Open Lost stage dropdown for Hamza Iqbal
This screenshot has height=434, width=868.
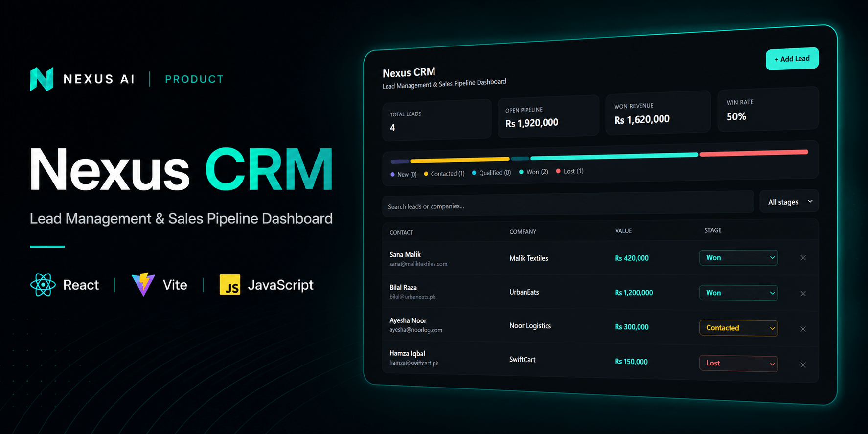coord(739,363)
